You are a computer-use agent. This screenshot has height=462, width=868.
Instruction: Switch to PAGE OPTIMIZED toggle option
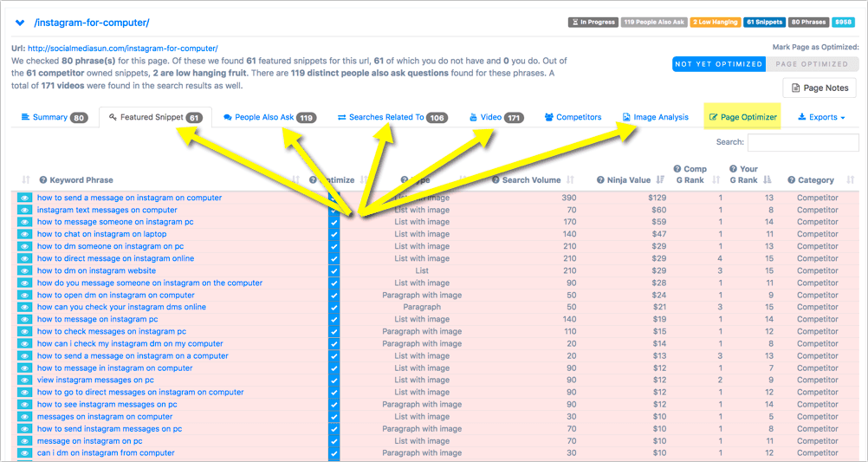[812, 64]
